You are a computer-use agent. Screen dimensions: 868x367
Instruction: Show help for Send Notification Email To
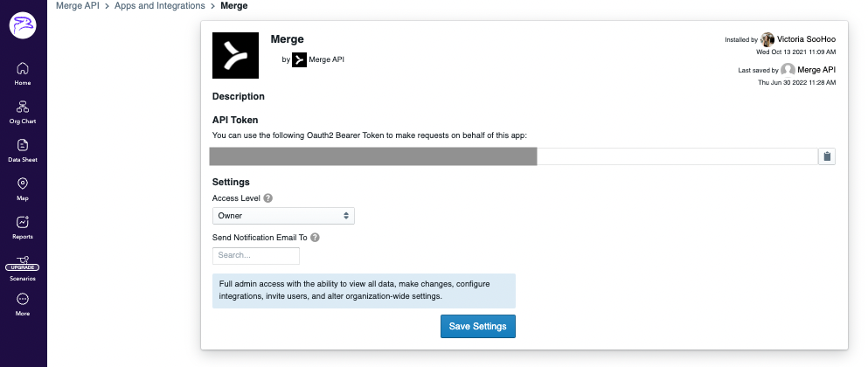(315, 238)
